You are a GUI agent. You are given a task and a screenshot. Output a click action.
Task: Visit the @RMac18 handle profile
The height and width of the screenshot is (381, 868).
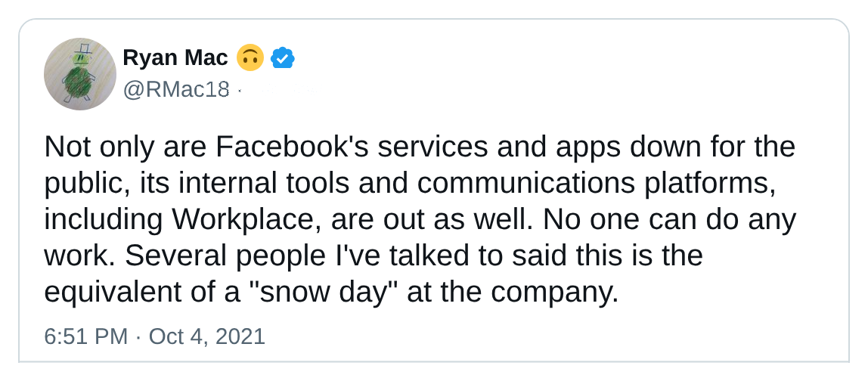tap(176, 89)
